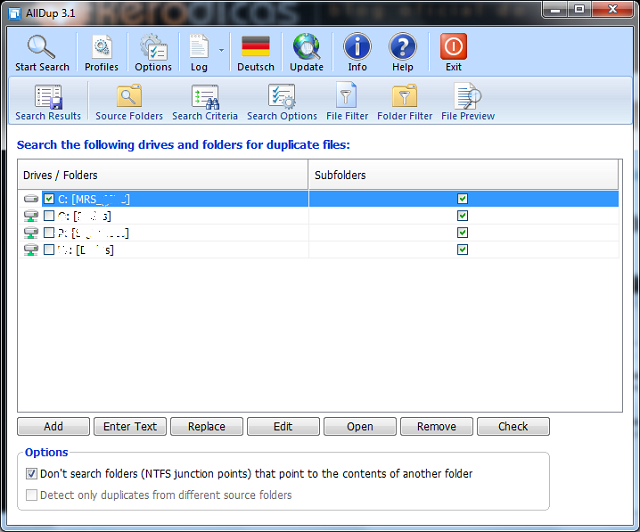Expand the Log dropdown arrow

click(x=221, y=51)
